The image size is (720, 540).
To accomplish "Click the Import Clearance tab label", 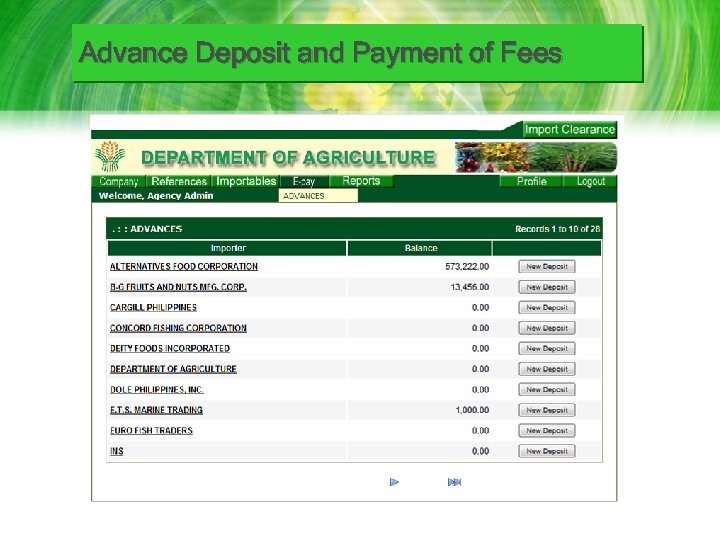I will (569, 129).
